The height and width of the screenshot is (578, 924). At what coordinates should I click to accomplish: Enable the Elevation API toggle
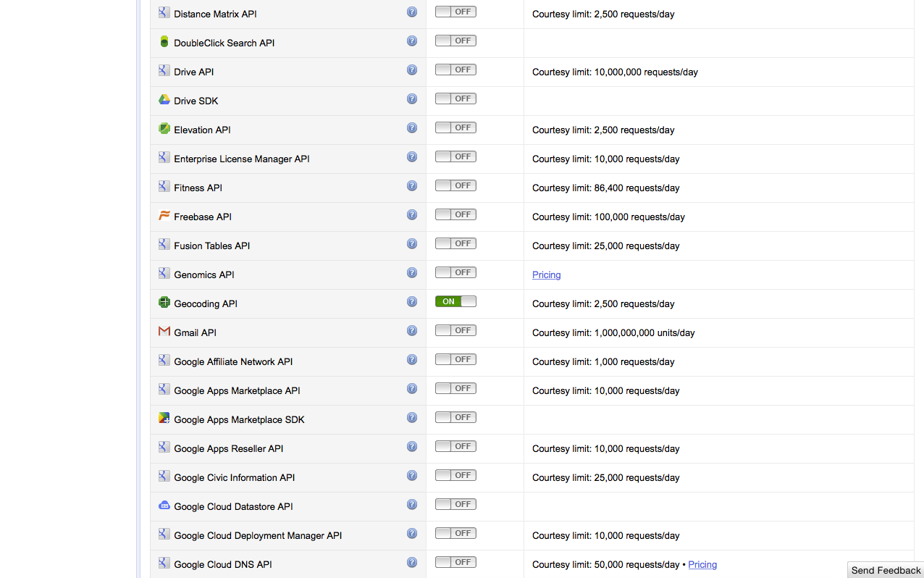click(455, 127)
